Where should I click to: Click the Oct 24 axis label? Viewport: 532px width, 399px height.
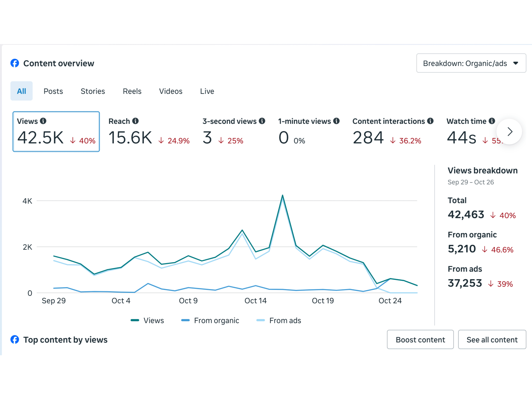click(x=390, y=301)
